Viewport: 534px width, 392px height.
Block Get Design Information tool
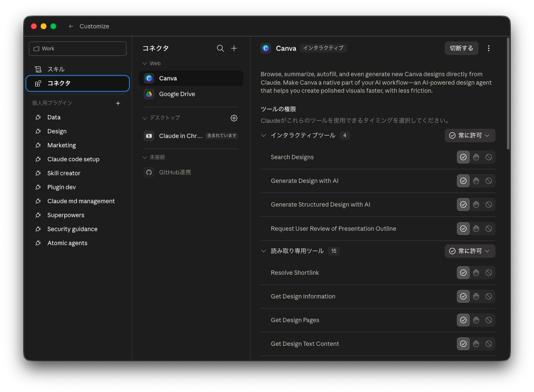coord(489,296)
